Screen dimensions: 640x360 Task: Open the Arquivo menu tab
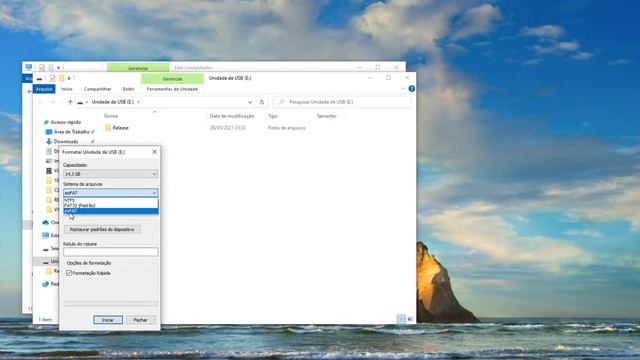click(44, 89)
